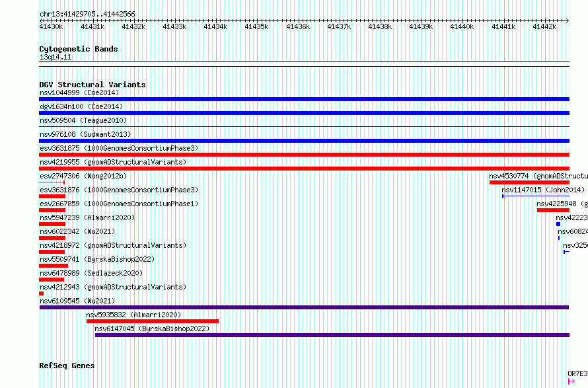588x388 pixels.
Task: Click the red bar under nsv5947239
Action: coord(52,224)
